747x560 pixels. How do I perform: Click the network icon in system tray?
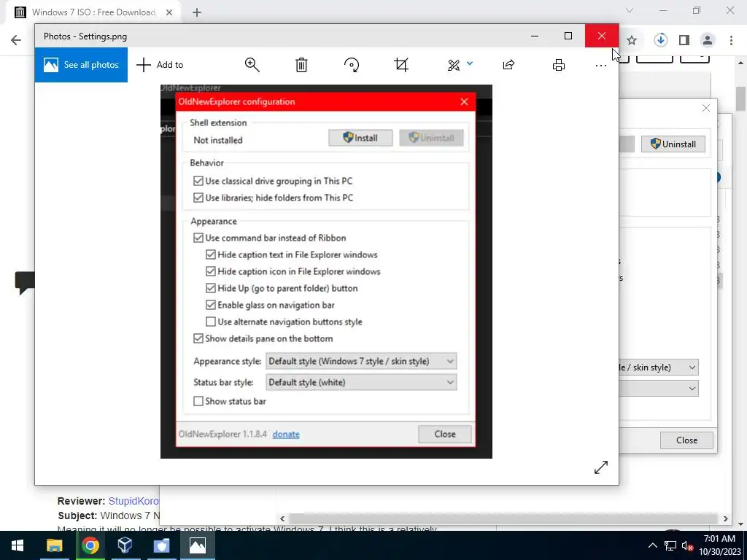670,545
